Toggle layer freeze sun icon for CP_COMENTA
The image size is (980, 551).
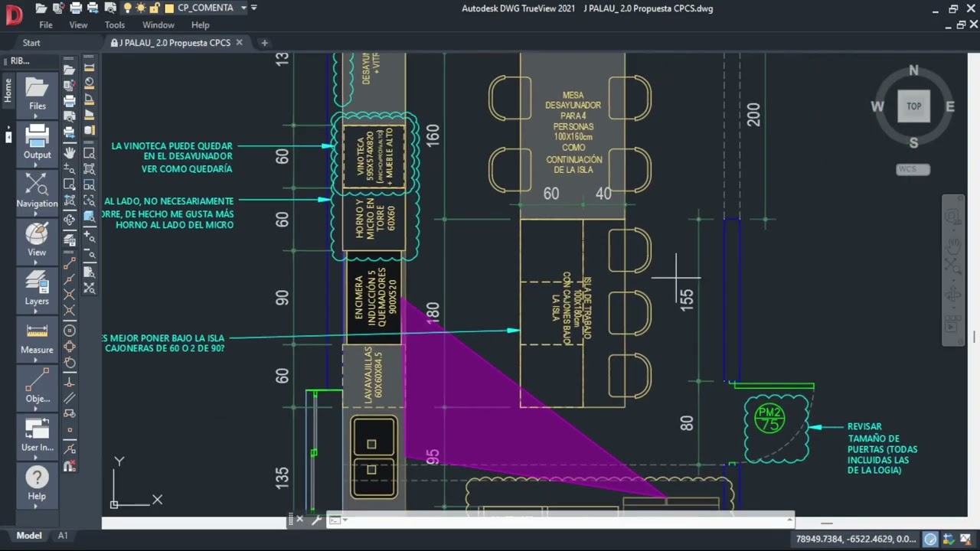point(141,8)
